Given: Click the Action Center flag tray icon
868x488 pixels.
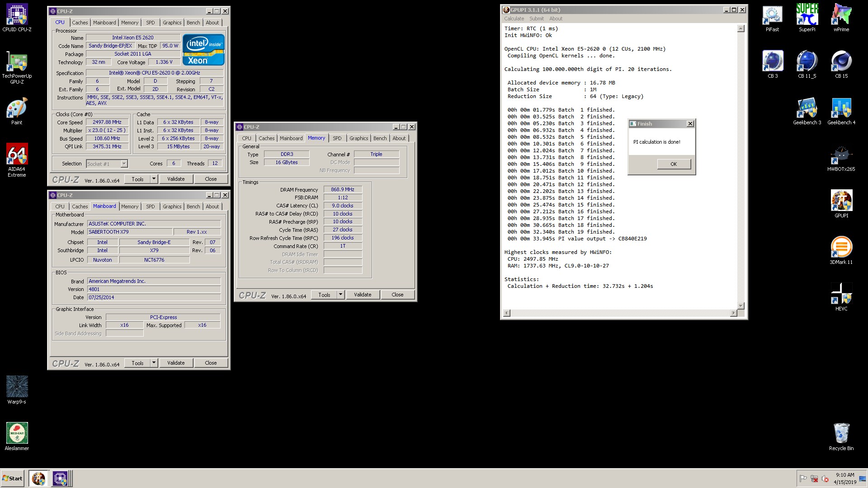Looking at the screenshot, I should (x=803, y=479).
